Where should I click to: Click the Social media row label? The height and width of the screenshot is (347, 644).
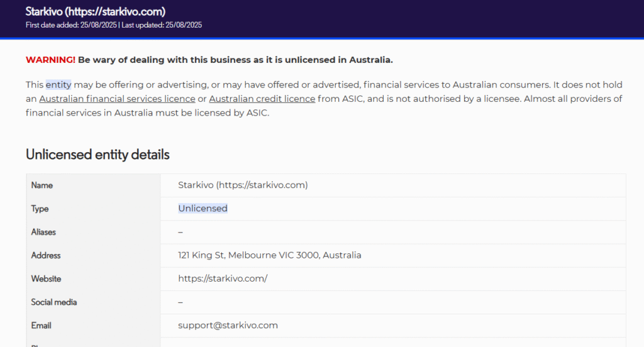click(54, 302)
